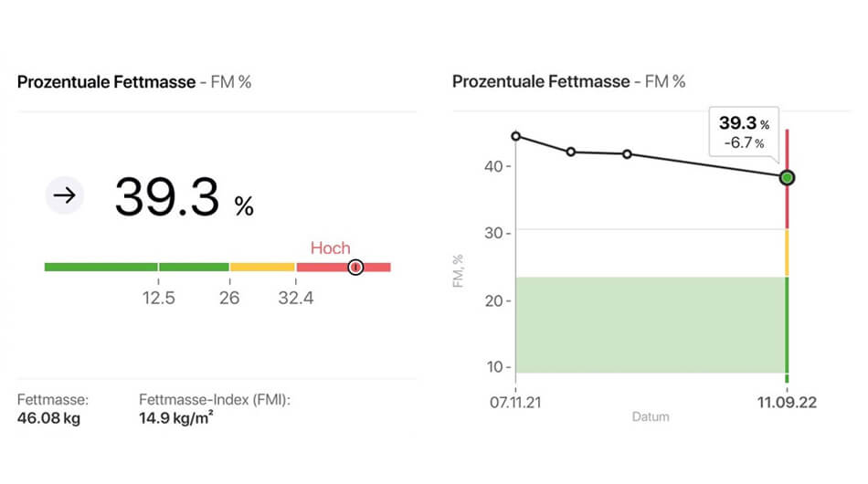Click the red 'Hoch' status label
The image size is (868, 484).
click(x=330, y=247)
